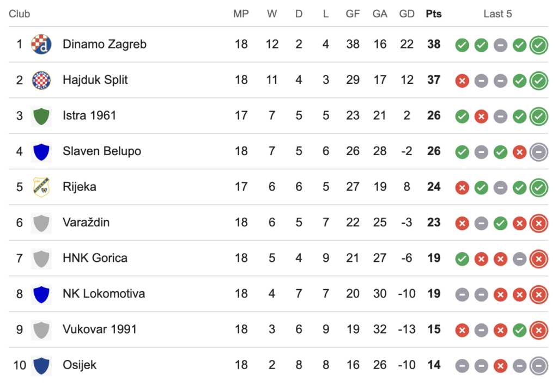Click the Dinamo Zagreb club crest
Screen dimensions: 558x392
(x=41, y=44)
